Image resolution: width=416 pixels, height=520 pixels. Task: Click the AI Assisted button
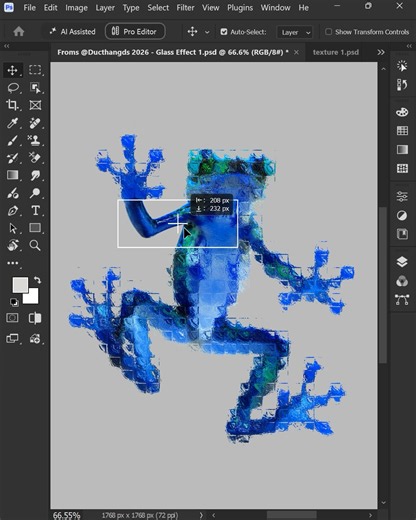point(72,32)
